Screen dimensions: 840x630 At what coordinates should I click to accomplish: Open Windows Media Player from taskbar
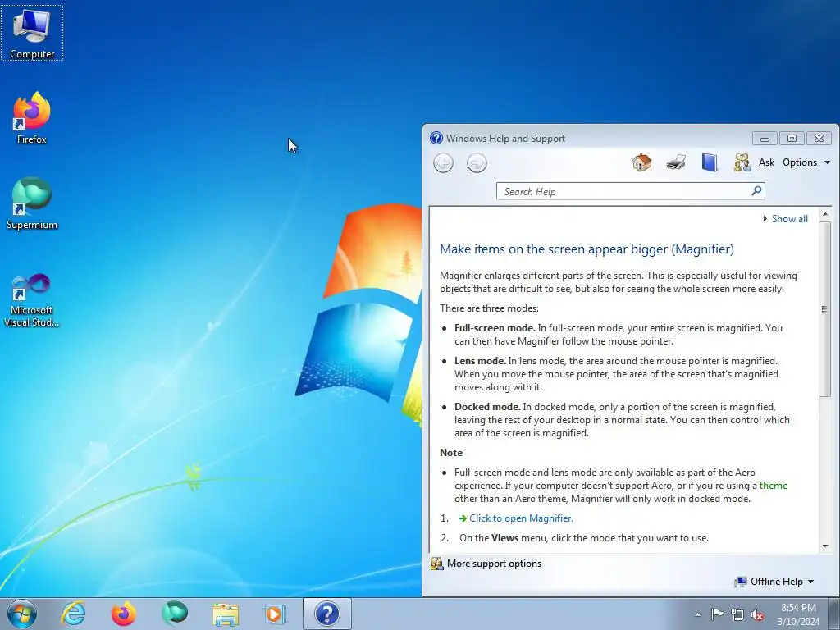click(276, 614)
